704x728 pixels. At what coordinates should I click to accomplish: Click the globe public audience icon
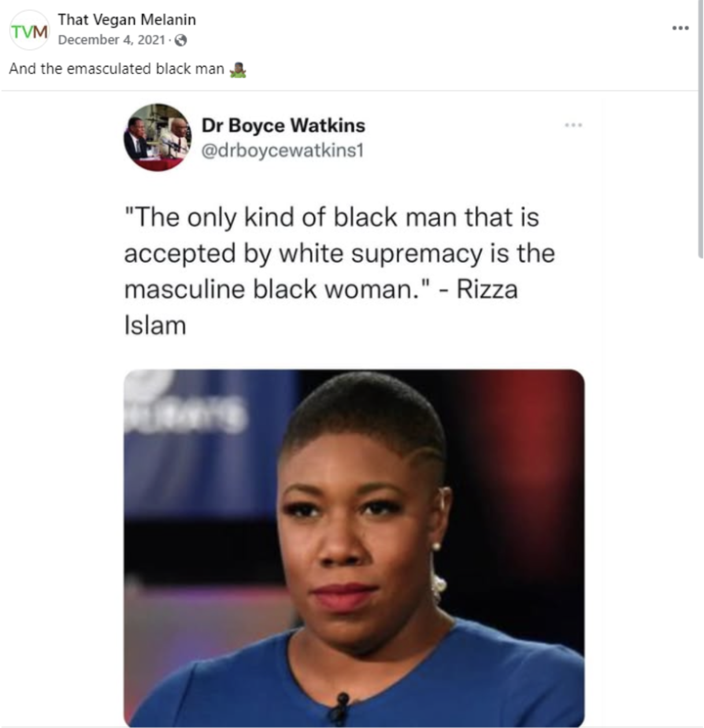(181, 40)
